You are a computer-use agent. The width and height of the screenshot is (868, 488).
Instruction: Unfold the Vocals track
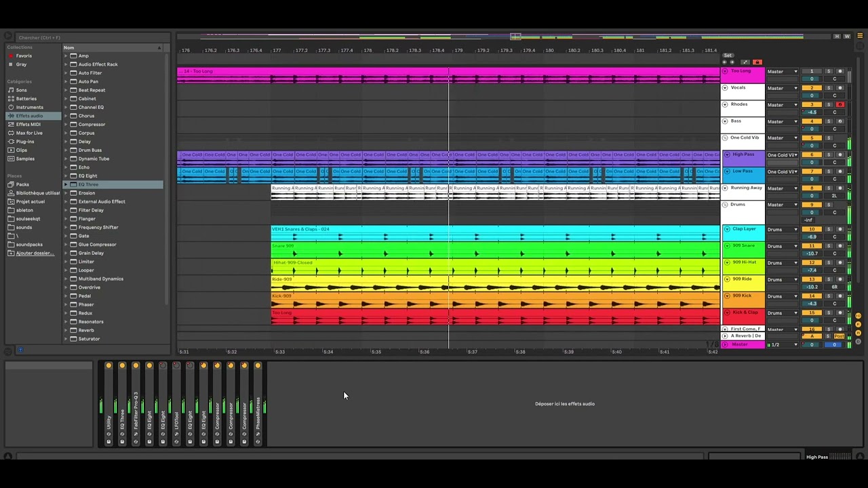[x=725, y=88]
